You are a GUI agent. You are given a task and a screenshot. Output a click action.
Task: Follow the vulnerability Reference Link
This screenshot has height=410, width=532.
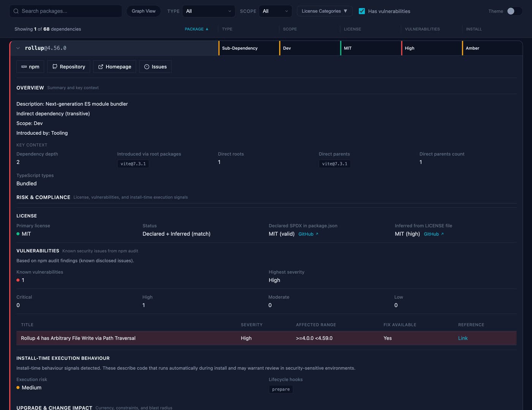click(463, 338)
